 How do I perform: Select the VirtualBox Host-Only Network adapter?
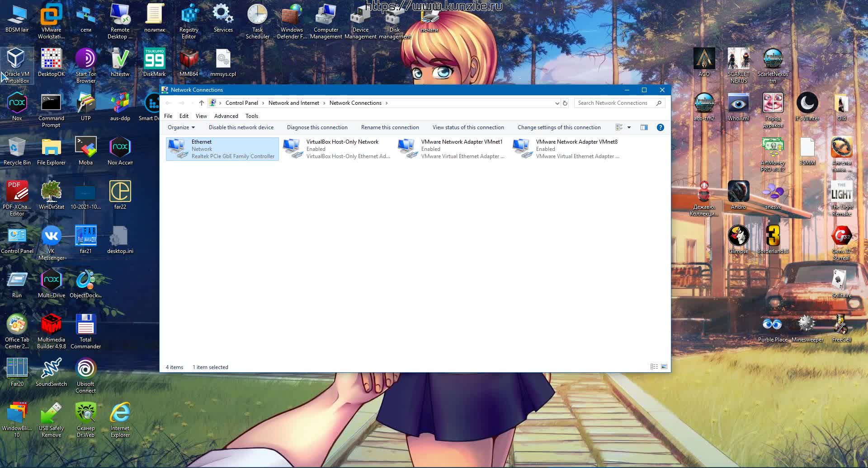click(x=337, y=149)
